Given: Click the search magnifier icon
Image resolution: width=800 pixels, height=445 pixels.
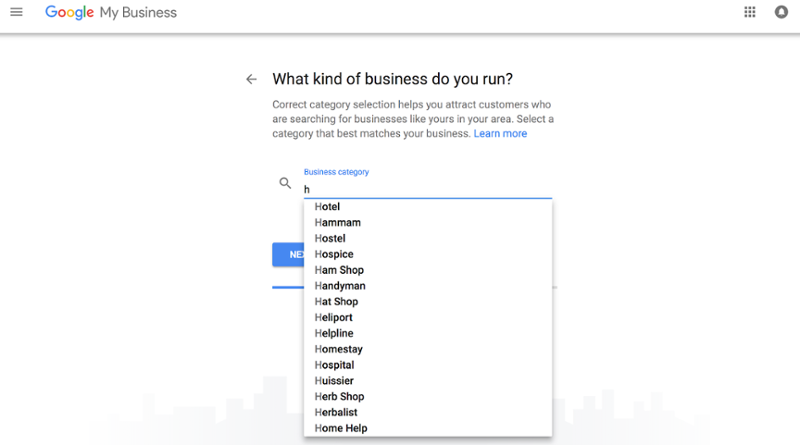Looking at the screenshot, I should pos(285,183).
